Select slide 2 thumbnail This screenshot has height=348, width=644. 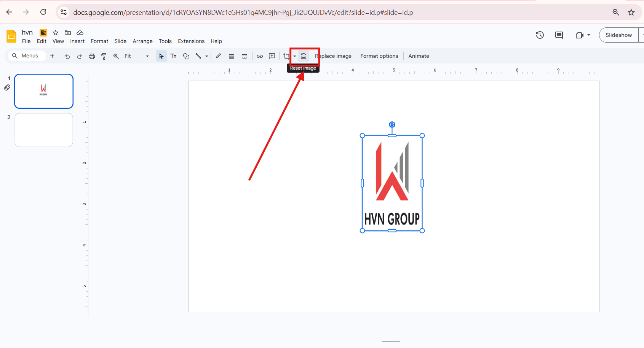tap(44, 130)
